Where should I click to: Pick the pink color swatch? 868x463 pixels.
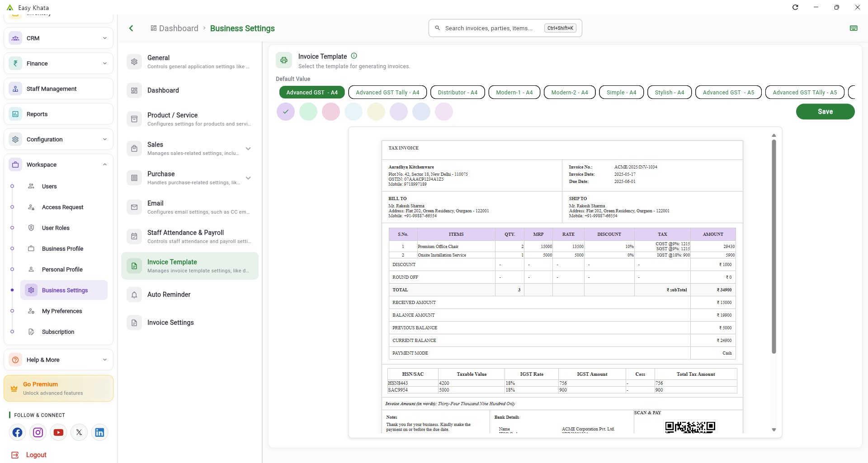331,112
